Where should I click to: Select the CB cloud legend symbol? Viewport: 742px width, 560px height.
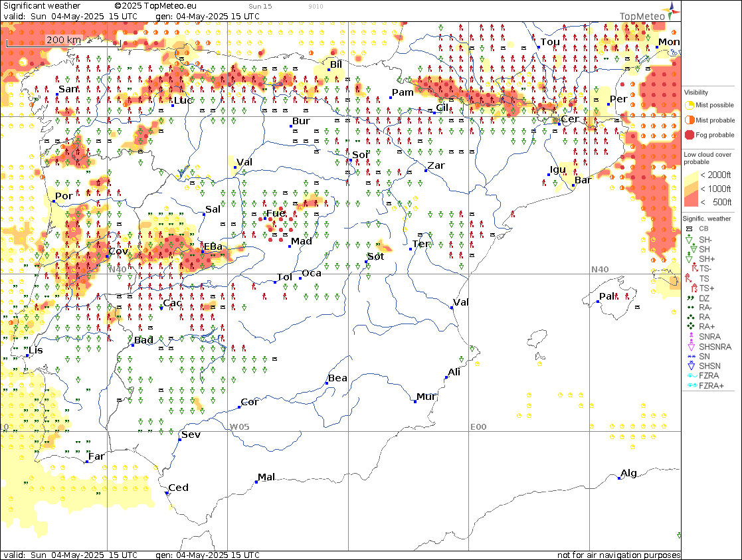point(689,229)
